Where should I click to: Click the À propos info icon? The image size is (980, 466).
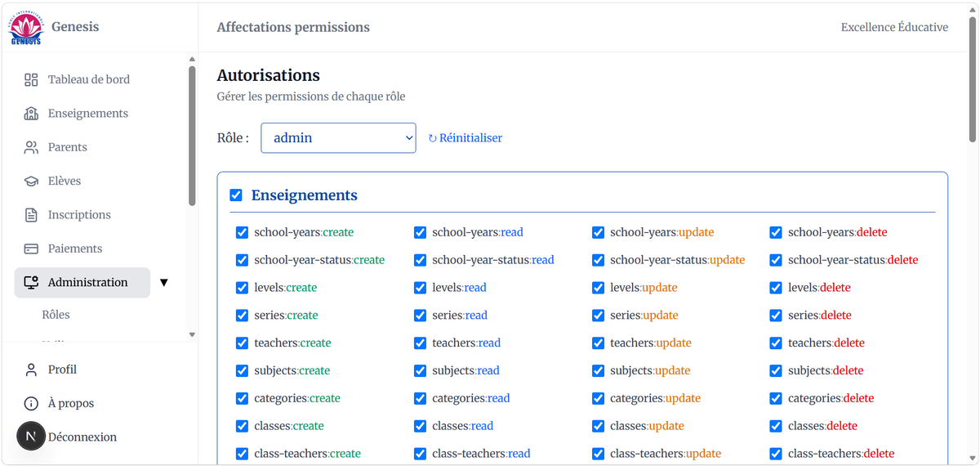(x=31, y=403)
